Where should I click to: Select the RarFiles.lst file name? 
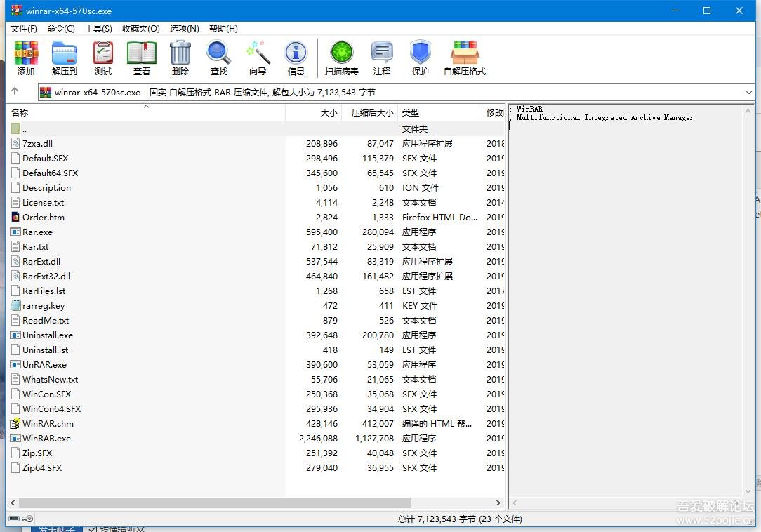(x=44, y=291)
